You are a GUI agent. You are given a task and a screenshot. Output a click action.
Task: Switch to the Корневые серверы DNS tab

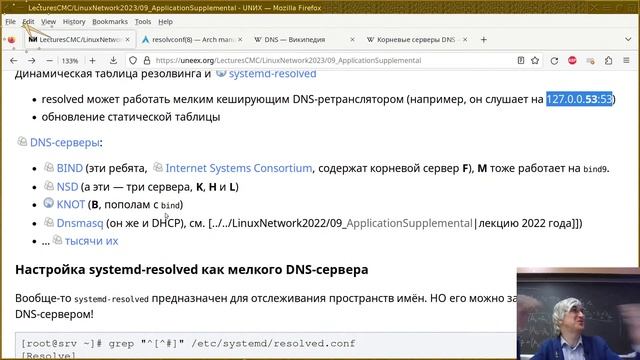[x=416, y=40]
